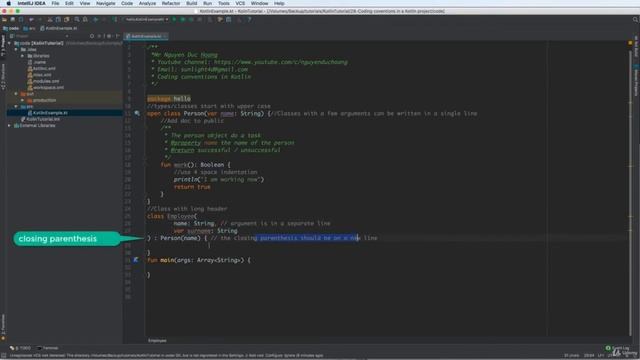Select KotlinExample.kt in the project tree
The height and width of the screenshot is (360, 640).
click(47, 113)
